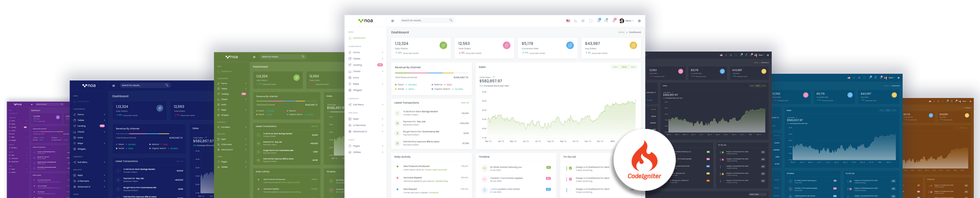Image resolution: width=980 pixels, height=198 pixels.
Task: Expand the Forms menu in white dashboard sidebar
Action: tap(366, 53)
